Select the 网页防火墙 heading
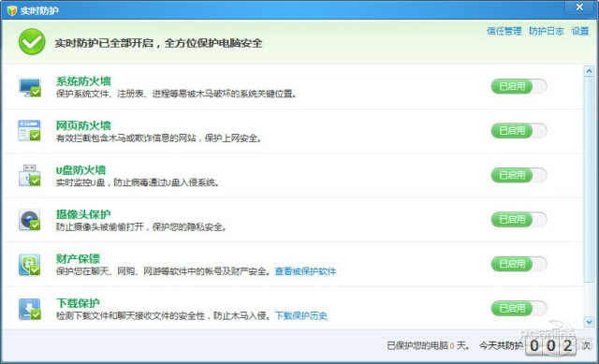 pyautogui.click(x=83, y=125)
